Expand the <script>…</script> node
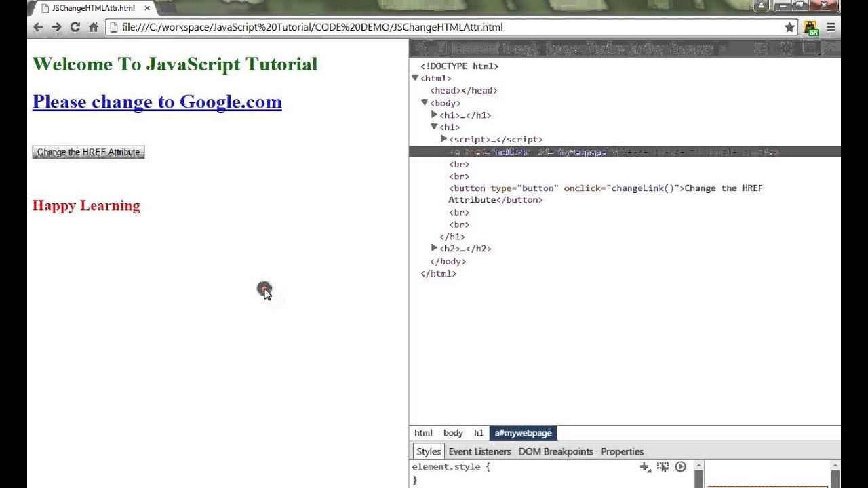The image size is (868, 488). [x=444, y=139]
